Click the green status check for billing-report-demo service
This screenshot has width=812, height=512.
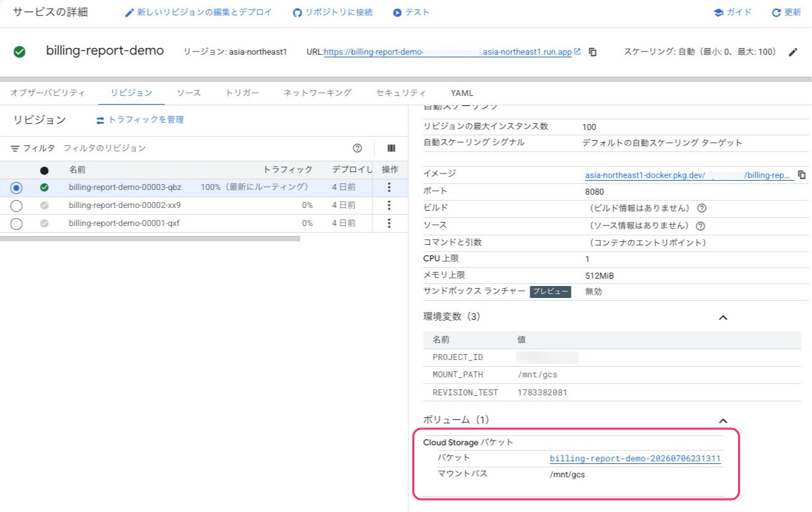20,51
